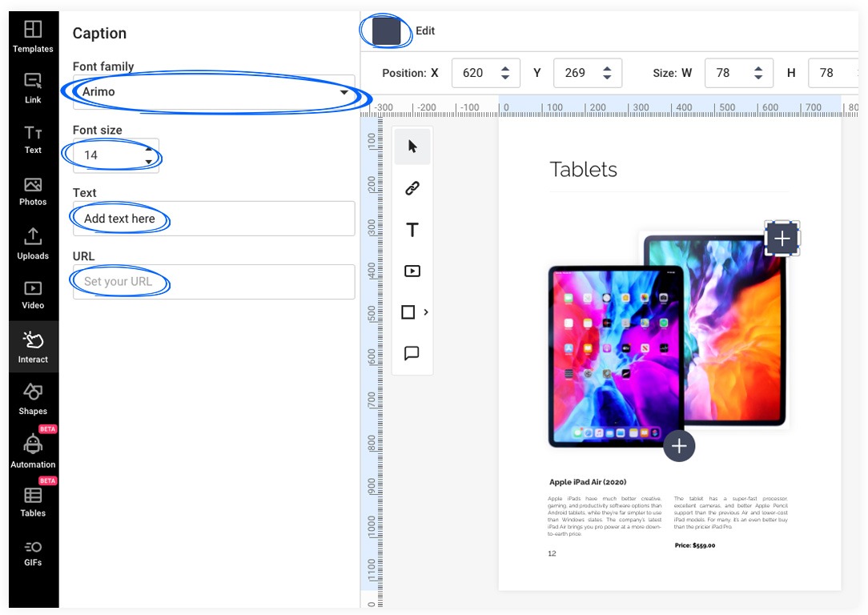
Task: Adjust the Size W stepper
Action: pos(758,73)
